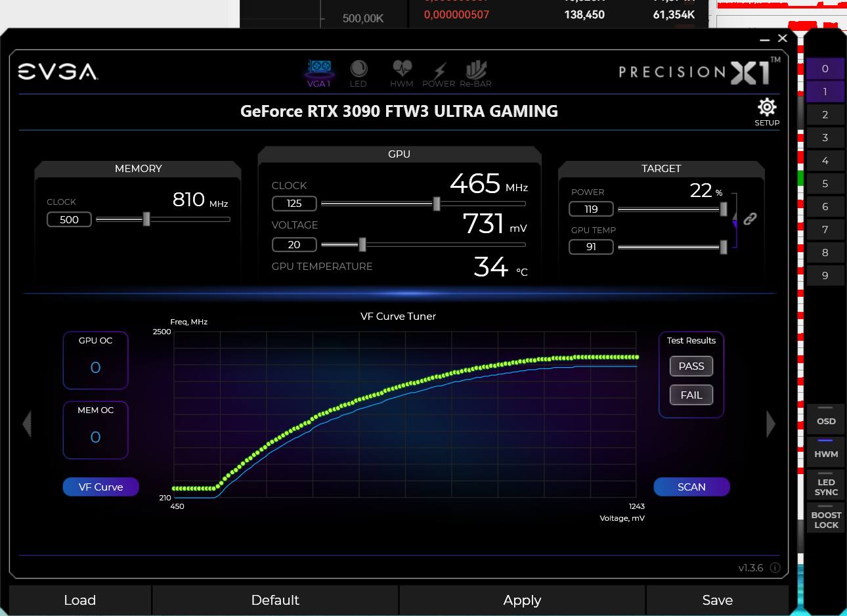Edit GPU temp target field showing 91
The height and width of the screenshot is (616, 847).
coord(591,247)
